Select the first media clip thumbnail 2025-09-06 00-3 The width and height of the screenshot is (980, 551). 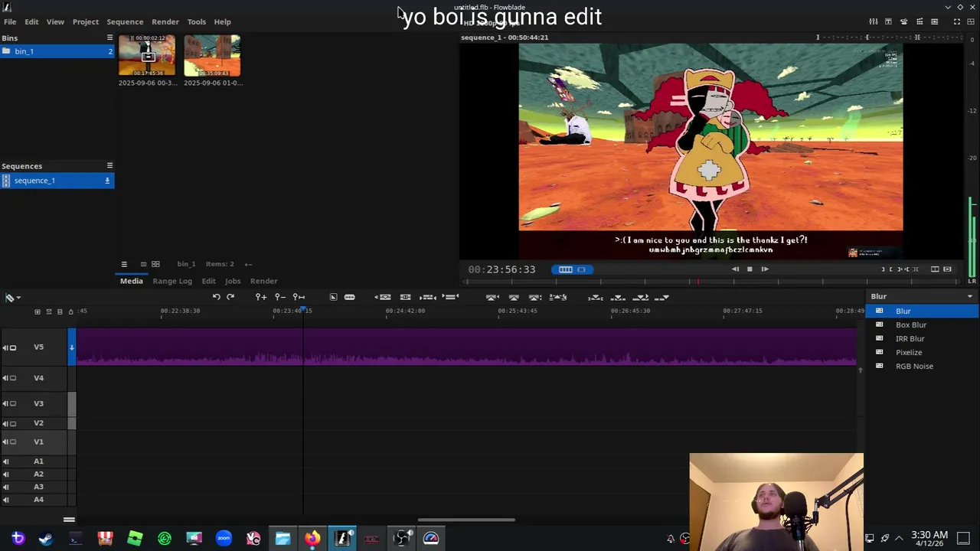pyautogui.click(x=147, y=55)
